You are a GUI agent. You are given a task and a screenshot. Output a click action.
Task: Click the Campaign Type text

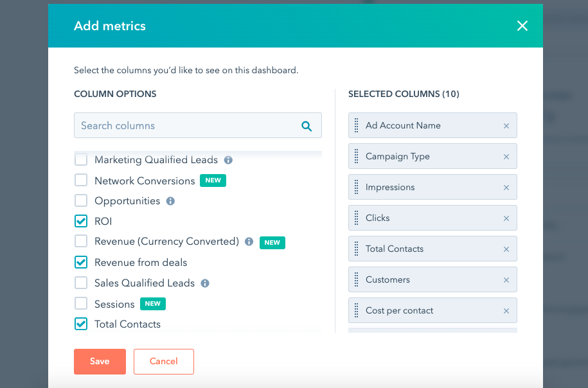(x=398, y=156)
